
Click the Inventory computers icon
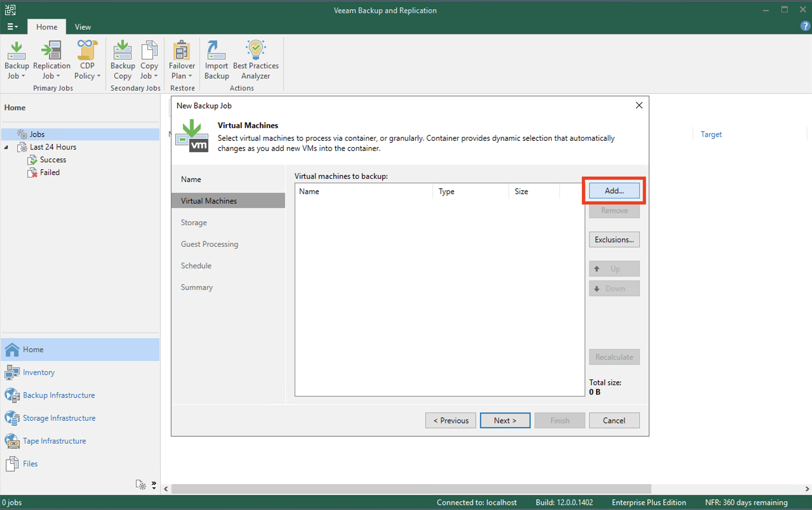(x=12, y=372)
